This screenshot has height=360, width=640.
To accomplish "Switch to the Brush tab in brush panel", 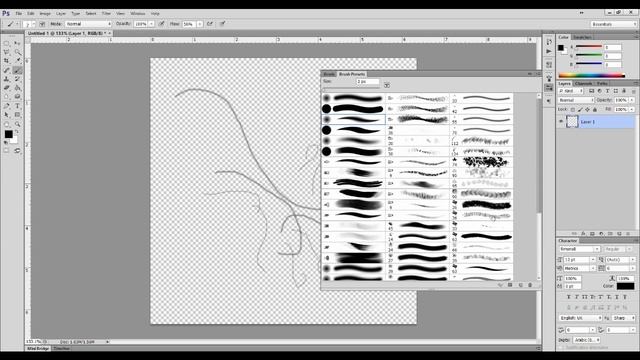I will pyautogui.click(x=329, y=74).
